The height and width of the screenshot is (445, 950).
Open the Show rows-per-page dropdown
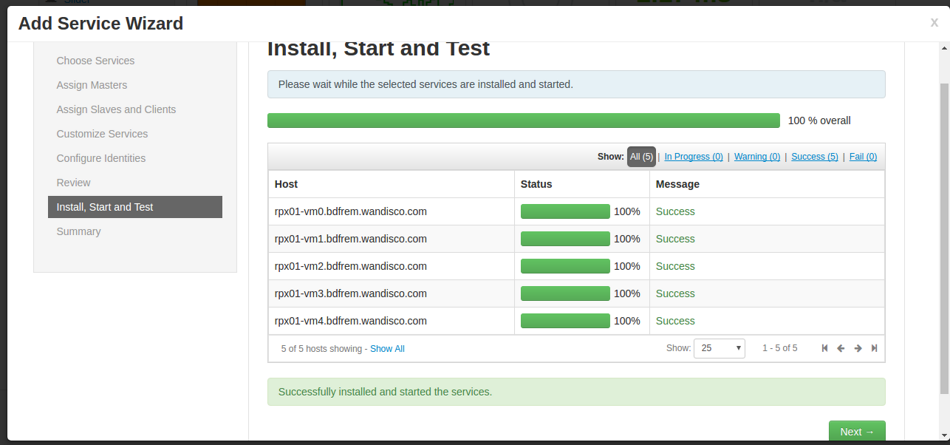point(719,348)
